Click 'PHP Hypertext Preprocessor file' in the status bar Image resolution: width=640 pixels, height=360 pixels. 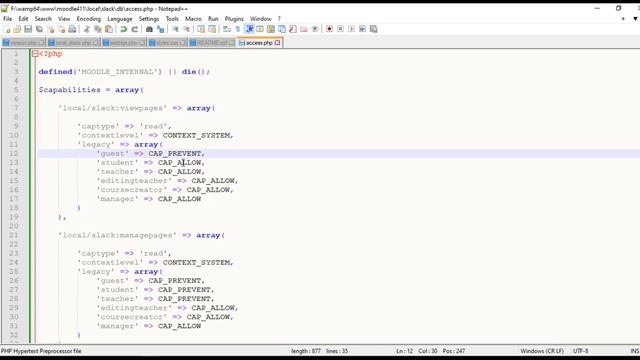[41, 351]
